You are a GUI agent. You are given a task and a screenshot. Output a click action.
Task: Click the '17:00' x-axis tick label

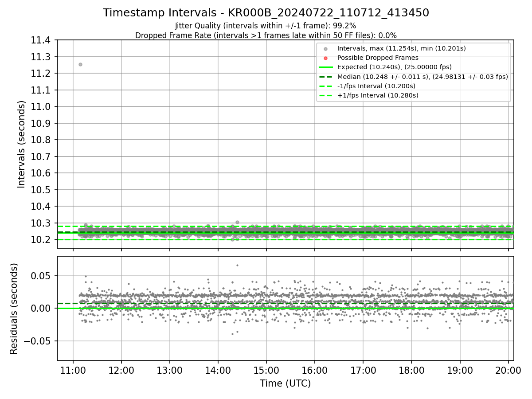pos(363,370)
